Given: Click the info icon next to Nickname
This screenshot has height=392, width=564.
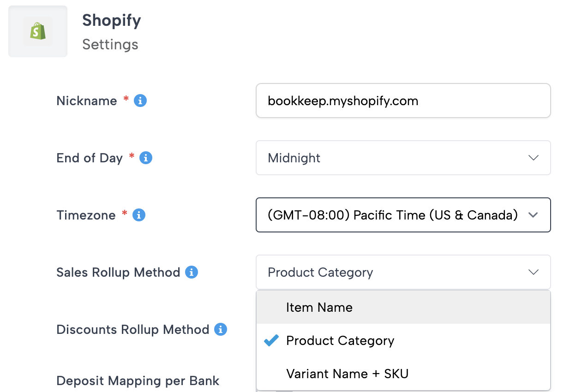Looking at the screenshot, I should pos(140,101).
